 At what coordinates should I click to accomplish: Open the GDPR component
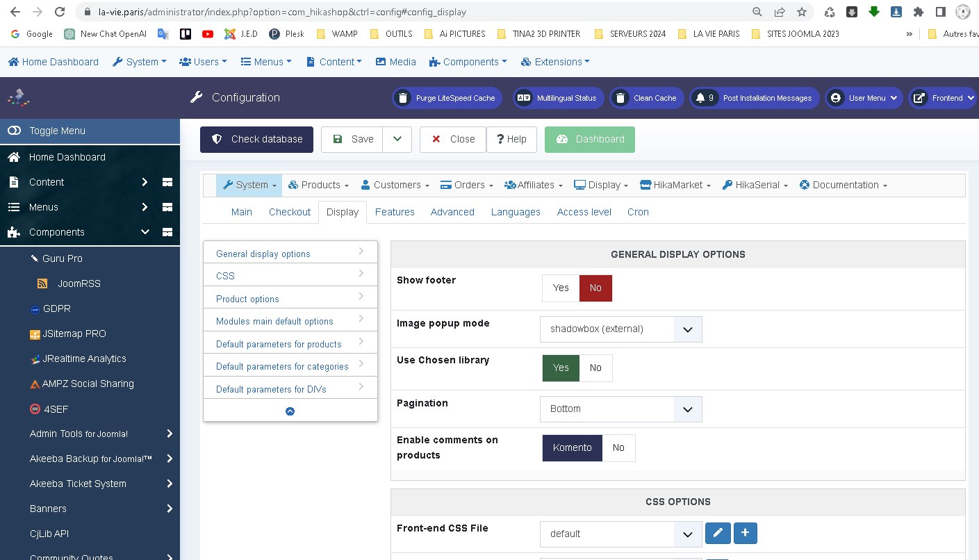(51, 308)
